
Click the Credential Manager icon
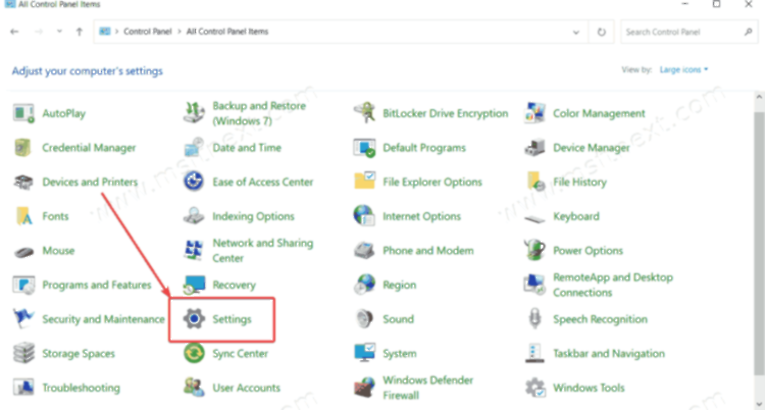pyautogui.click(x=23, y=147)
